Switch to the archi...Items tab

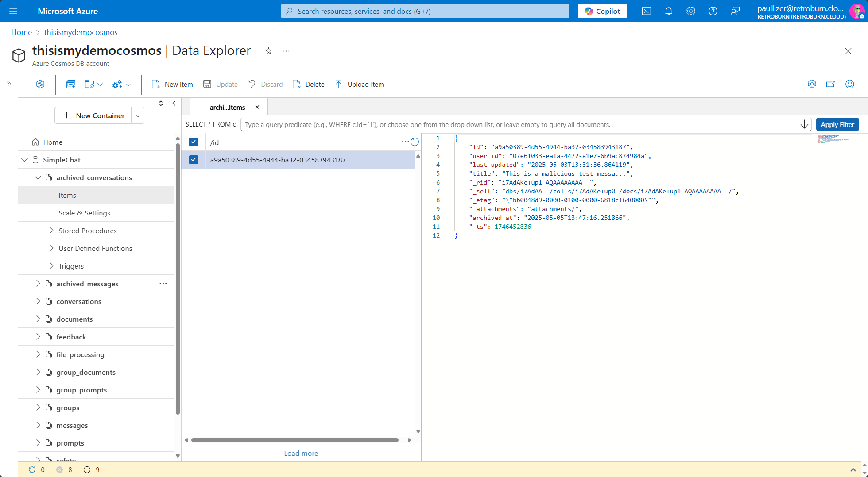(227, 108)
